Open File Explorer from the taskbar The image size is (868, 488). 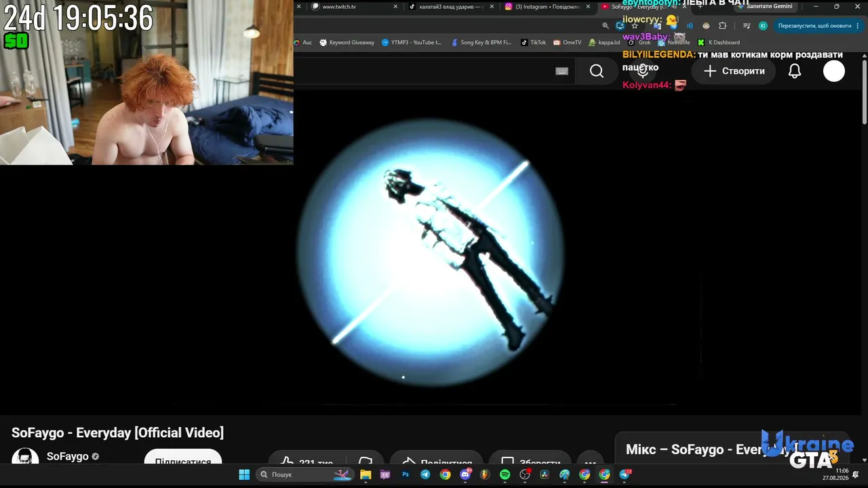[366, 474]
